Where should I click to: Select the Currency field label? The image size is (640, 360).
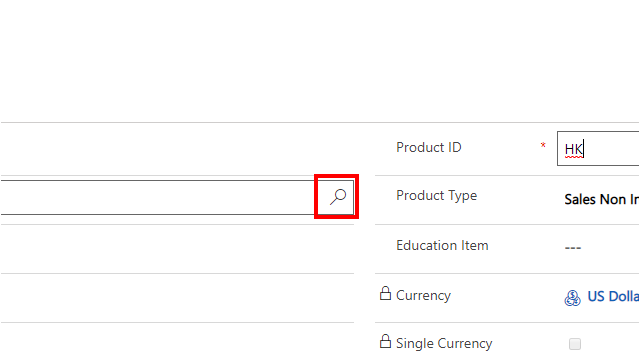pos(423,295)
